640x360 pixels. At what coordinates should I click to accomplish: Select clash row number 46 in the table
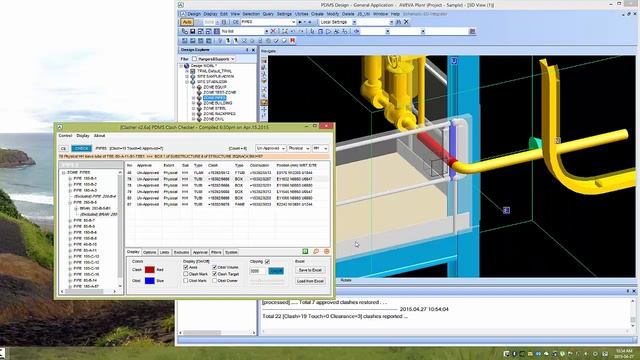[x=227, y=173]
